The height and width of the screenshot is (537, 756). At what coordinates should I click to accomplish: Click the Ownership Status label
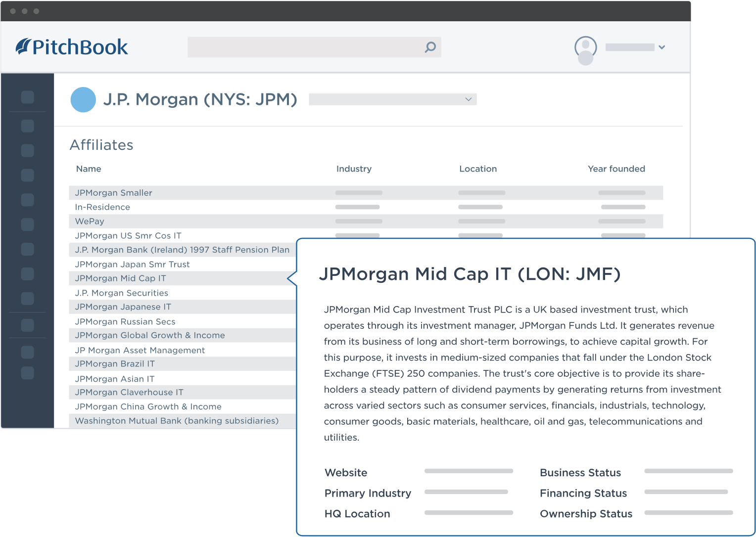tap(586, 514)
